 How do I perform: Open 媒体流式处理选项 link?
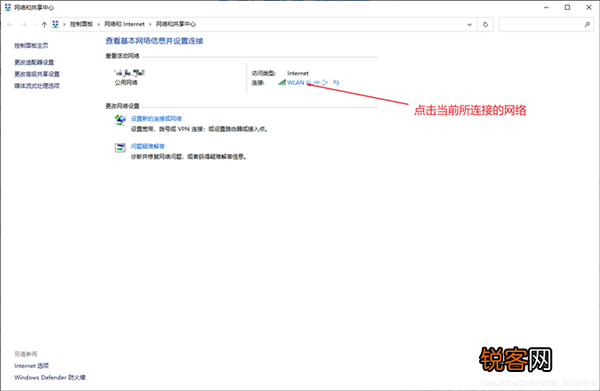37,86
